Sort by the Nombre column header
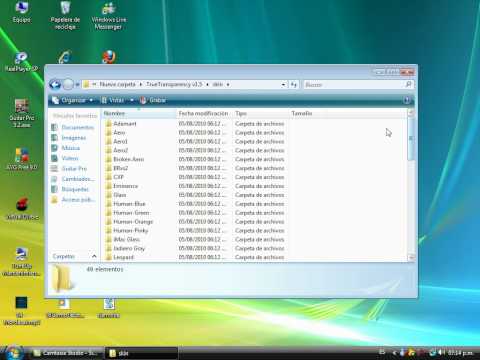480x360 pixels. (x=139, y=114)
